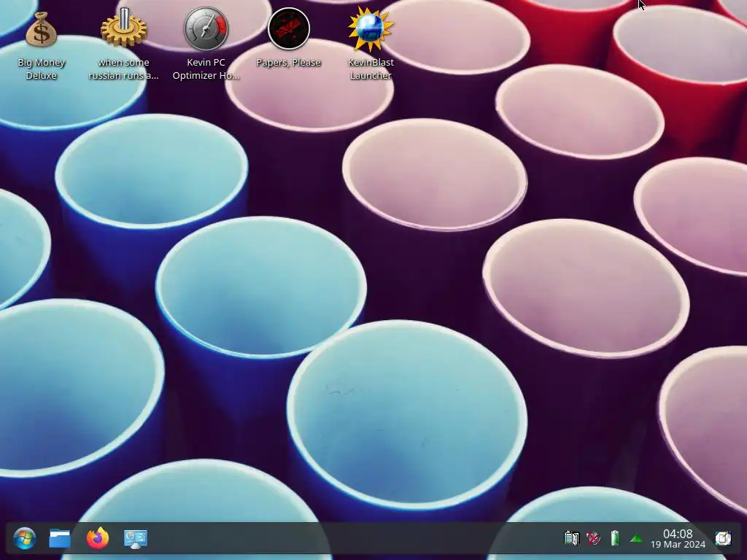Open the system settings monitor icon in taskbar
This screenshot has height=560, width=747.
point(135,539)
